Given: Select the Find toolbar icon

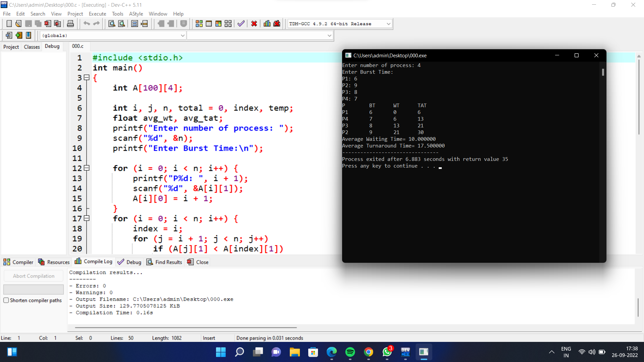Looking at the screenshot, I should click(x=111, y=23).
